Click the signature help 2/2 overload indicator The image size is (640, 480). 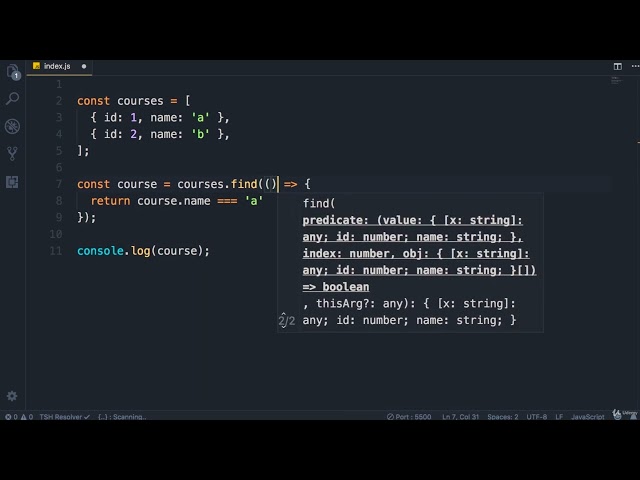pos(287,320)
